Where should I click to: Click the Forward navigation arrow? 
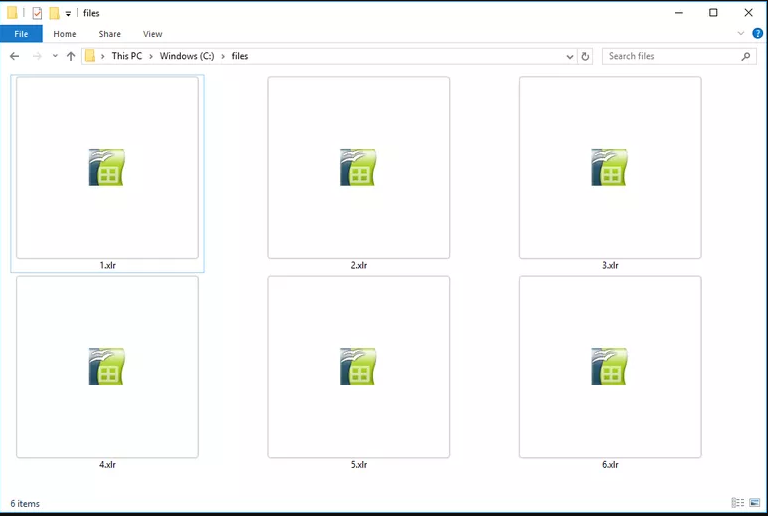coord(37,56)
